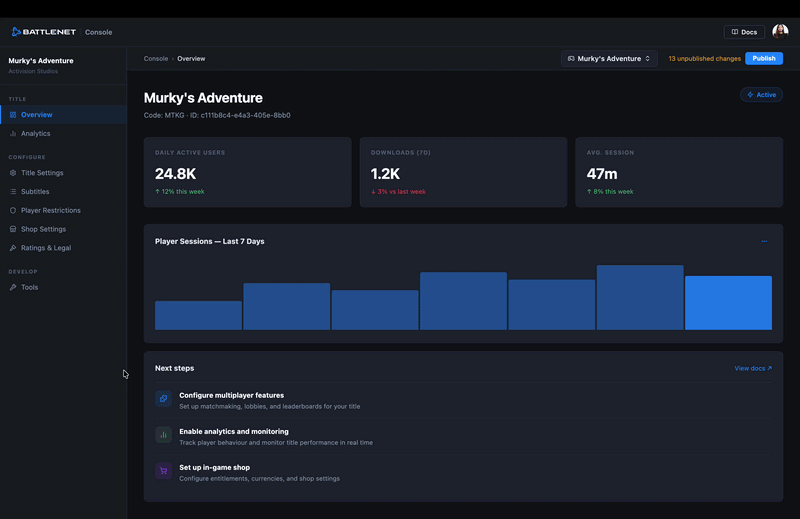Select the highlighted last bar in sessions chart
This screenshot has height=519, width=800.
tap(728, 303)
